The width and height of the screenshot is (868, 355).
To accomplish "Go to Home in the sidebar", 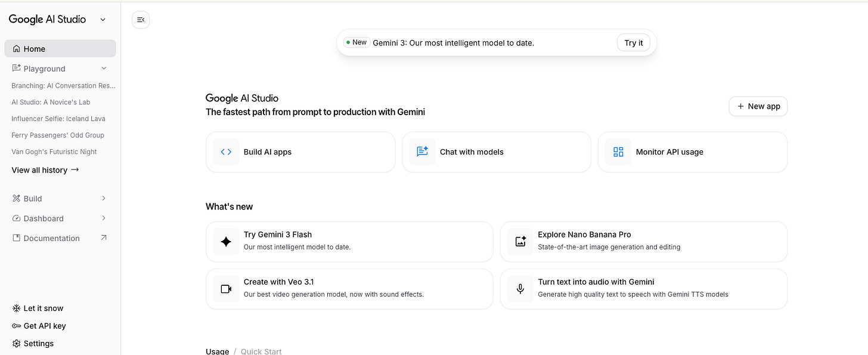I will (60, 49).
